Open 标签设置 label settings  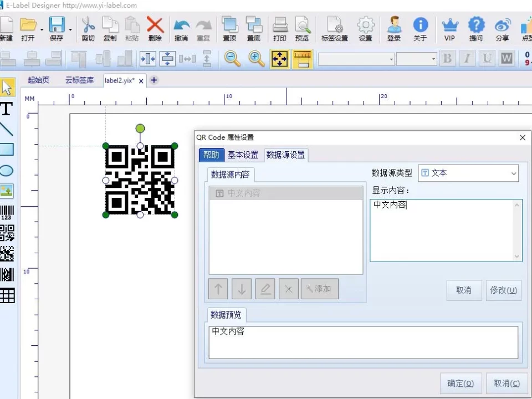coord(335,28)
